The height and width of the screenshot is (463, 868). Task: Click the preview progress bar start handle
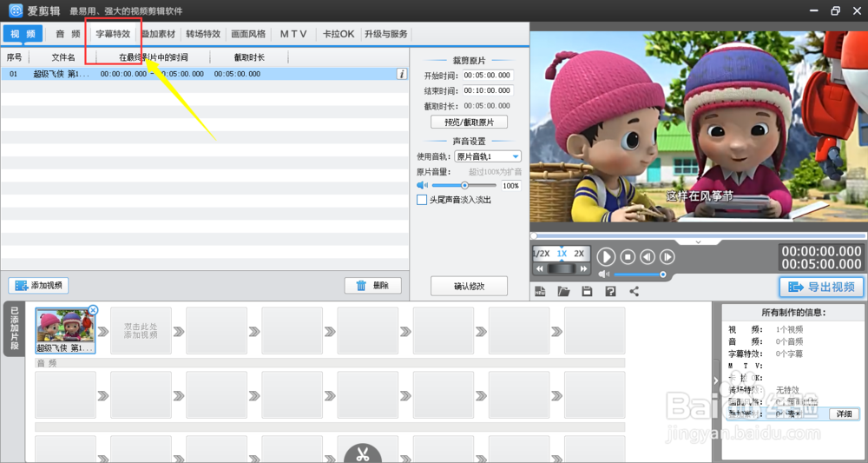[534, 236]
